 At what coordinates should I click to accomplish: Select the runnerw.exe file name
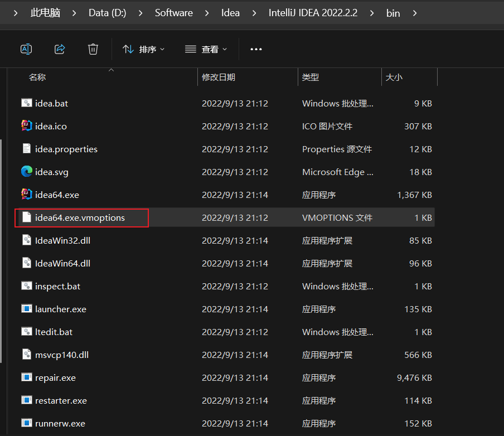[60, 424]
